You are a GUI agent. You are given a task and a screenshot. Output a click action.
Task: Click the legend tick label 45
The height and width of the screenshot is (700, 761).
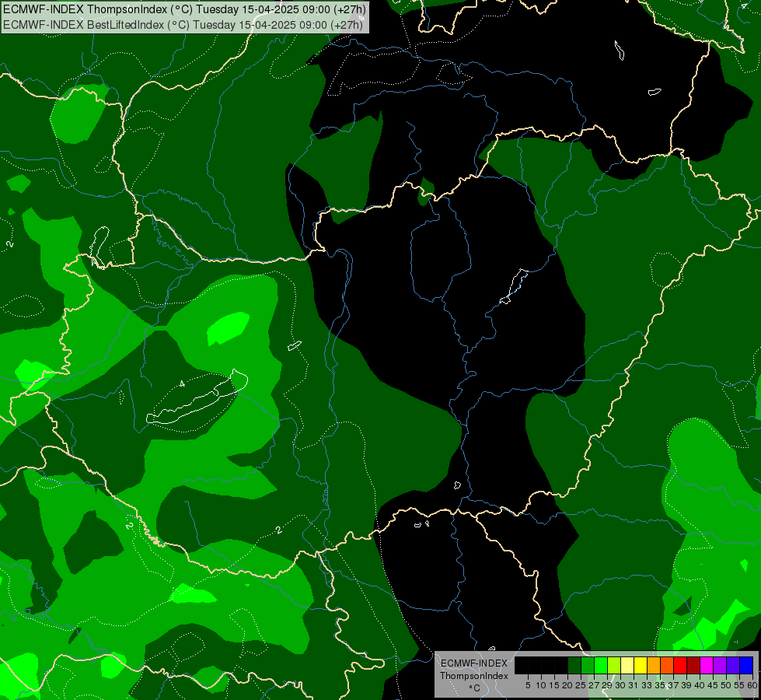tap(713, 685)
